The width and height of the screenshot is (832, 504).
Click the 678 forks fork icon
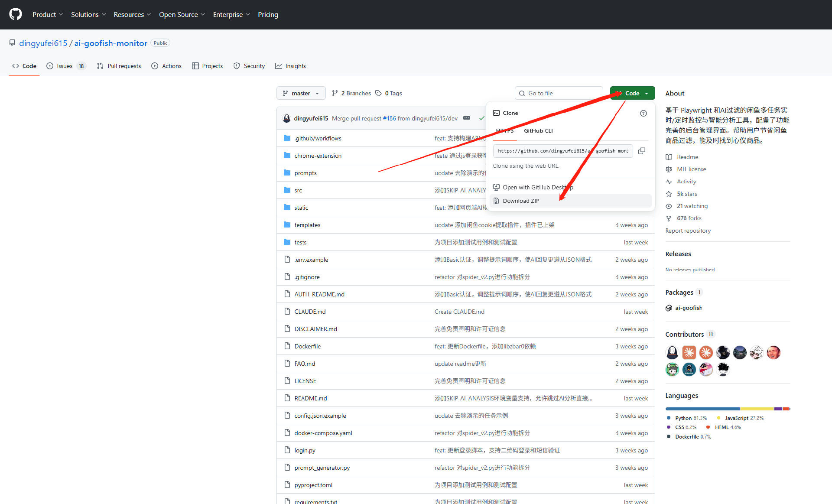click(x=669, y=218)
